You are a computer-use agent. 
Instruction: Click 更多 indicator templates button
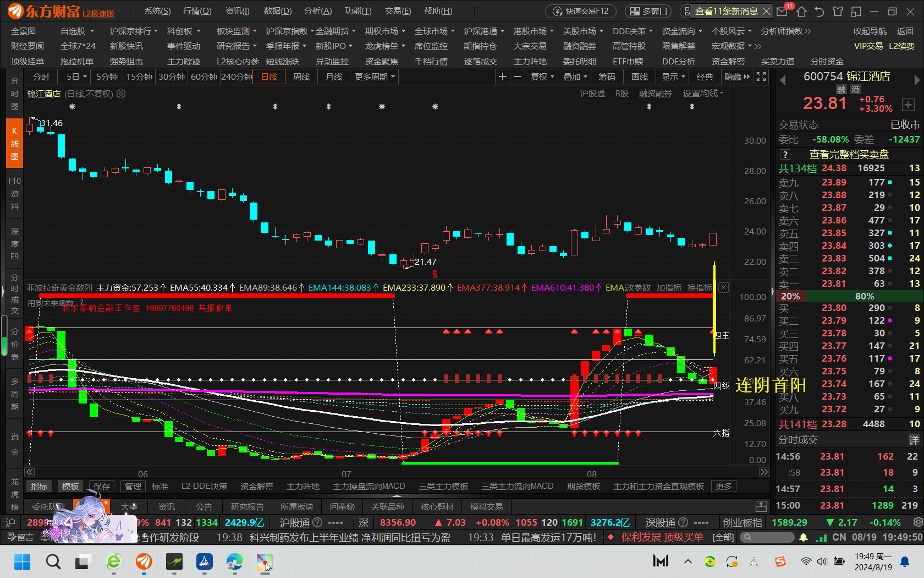(x=723, y=486)
